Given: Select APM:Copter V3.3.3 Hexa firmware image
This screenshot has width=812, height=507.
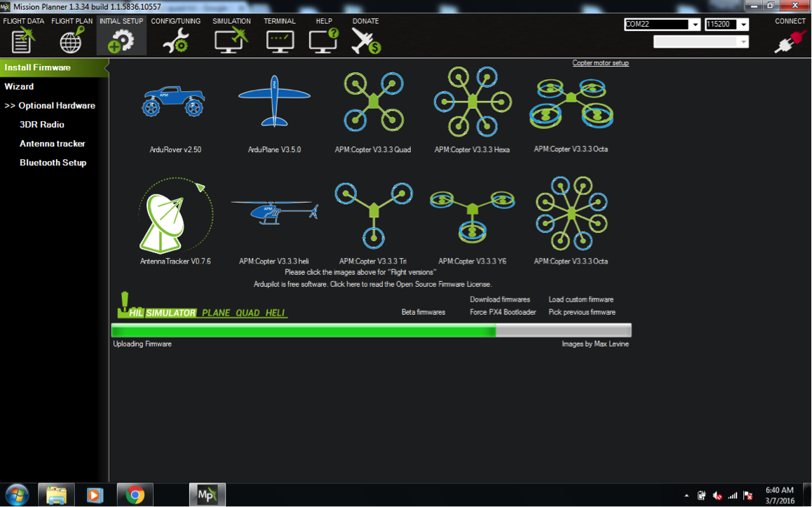Looking at the screenshot, I should pos(473,102).
